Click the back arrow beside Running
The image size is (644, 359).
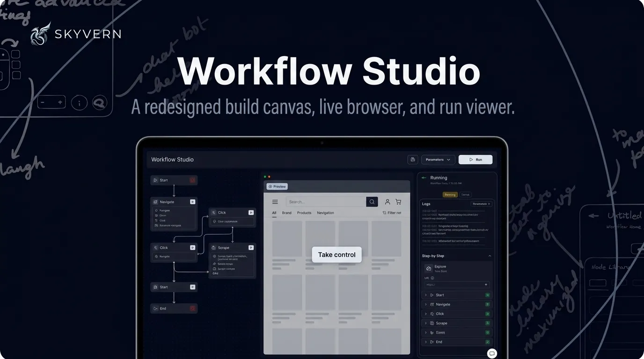424,178
